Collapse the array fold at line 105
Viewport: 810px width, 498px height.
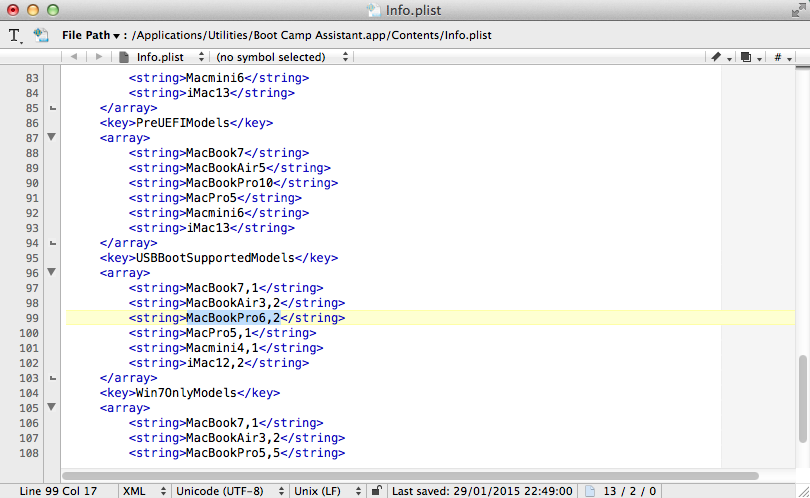tap(52, 407)
